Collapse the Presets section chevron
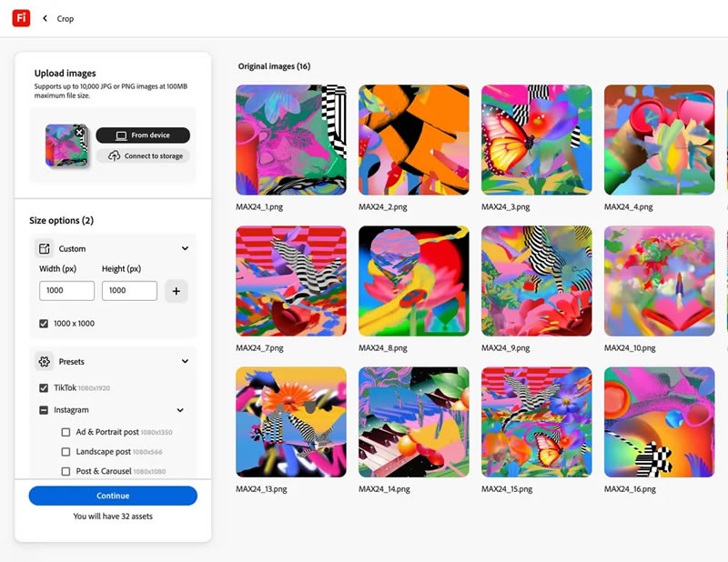The image size is (728, 562). (185, 361)
